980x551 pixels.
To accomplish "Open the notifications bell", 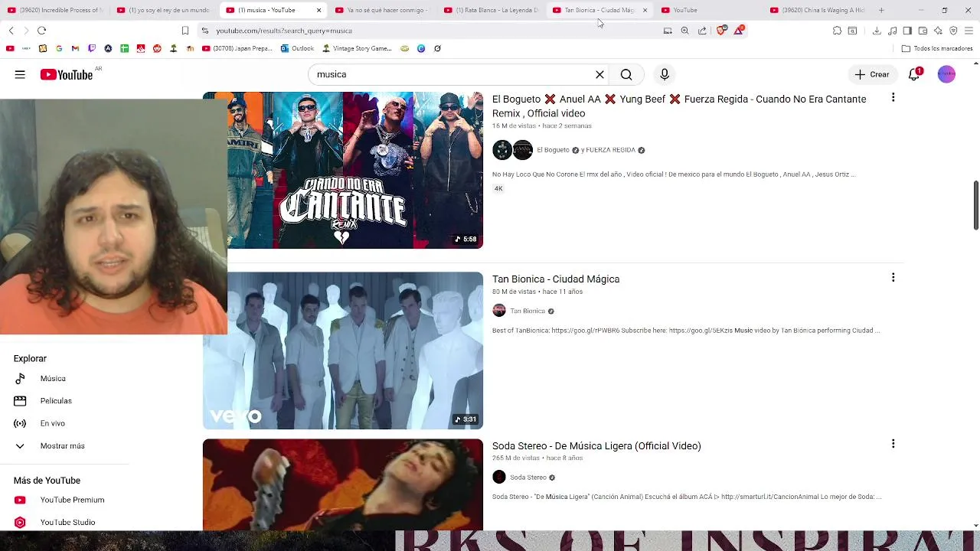I will 914,74.
